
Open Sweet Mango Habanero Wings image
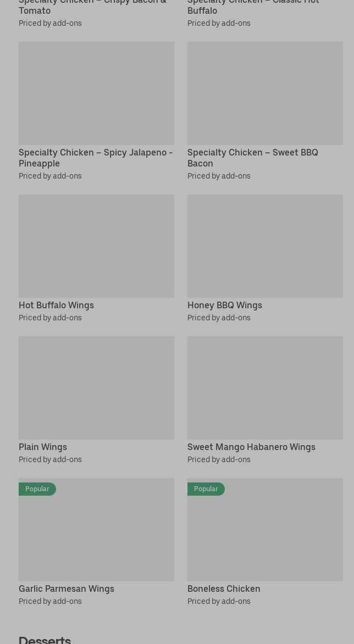265,387
